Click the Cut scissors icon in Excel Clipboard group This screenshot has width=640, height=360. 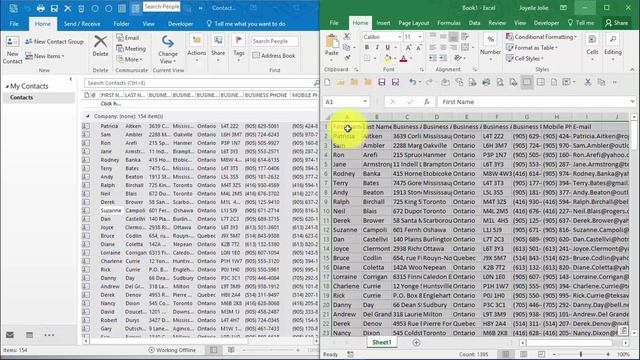point(347,37)
